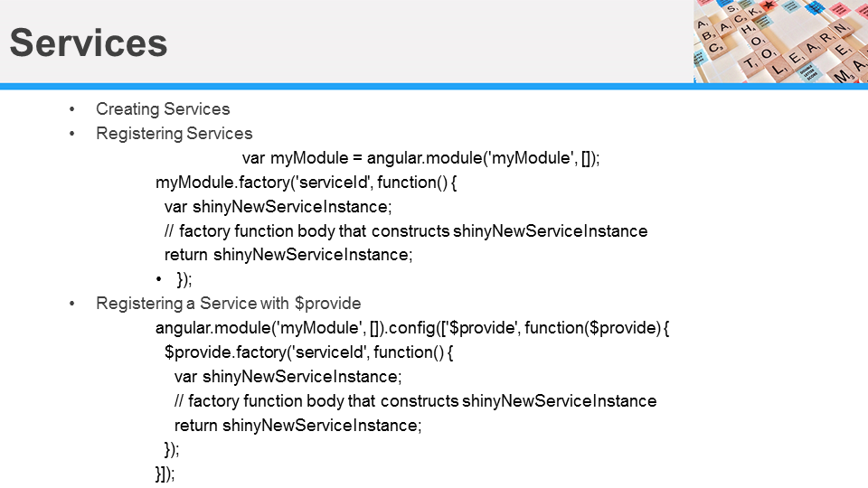Click the Services slide title

click(x=89, y=42)
